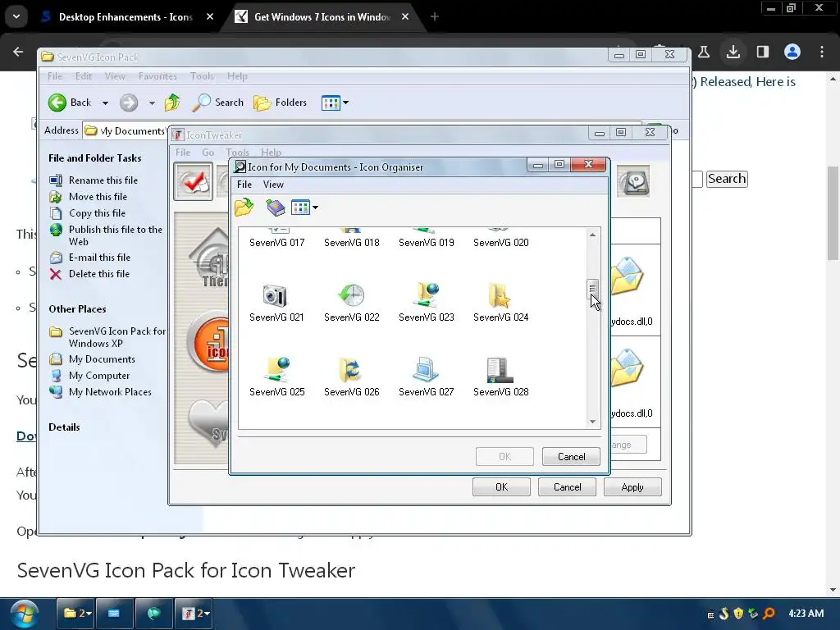Select the SevenVG 023 network folder icon
The width and height of the screenshot is (840, 630).
(426, 295)
